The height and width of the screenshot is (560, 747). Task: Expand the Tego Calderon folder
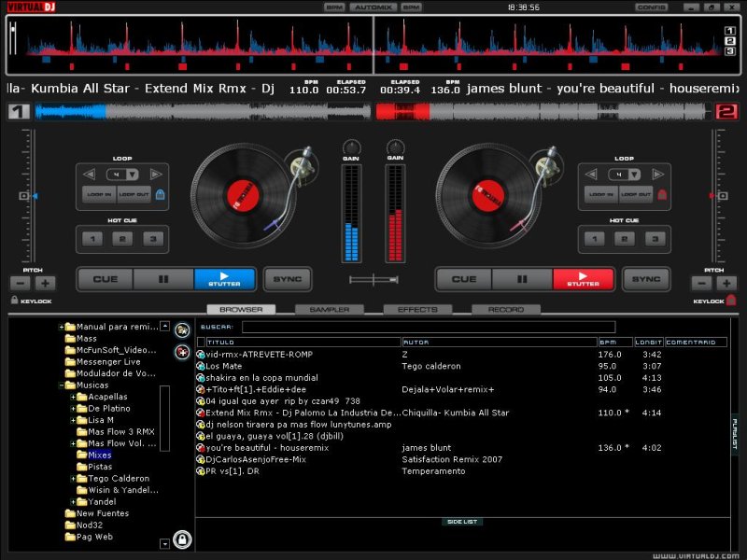pyautogui.click(x=73, y=479)
